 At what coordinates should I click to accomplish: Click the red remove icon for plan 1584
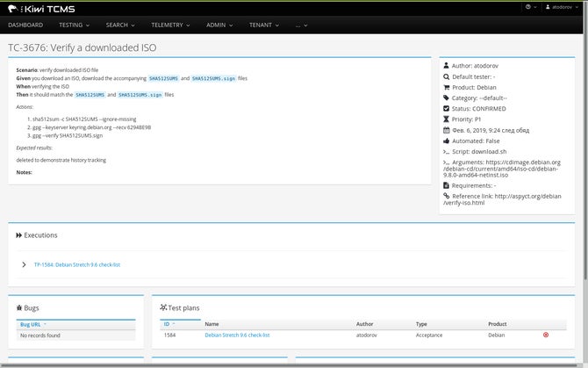(x=546, y=335)
